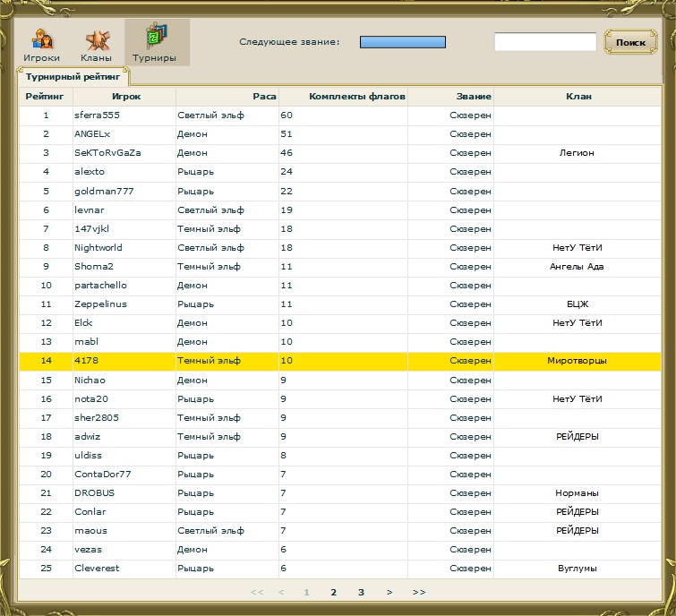Viewport: 676px width, 616px height.
Task: Click the Следующее звание progress bar
Action: click(403, 42)
